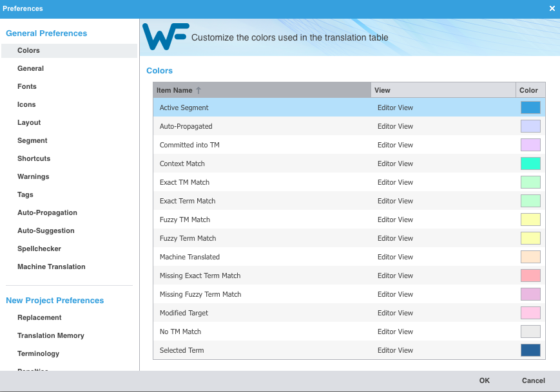The height and width of the screenshot is (392, 560).
Task: Cancel the Preferences dialog
Action: tap(533, 380)
